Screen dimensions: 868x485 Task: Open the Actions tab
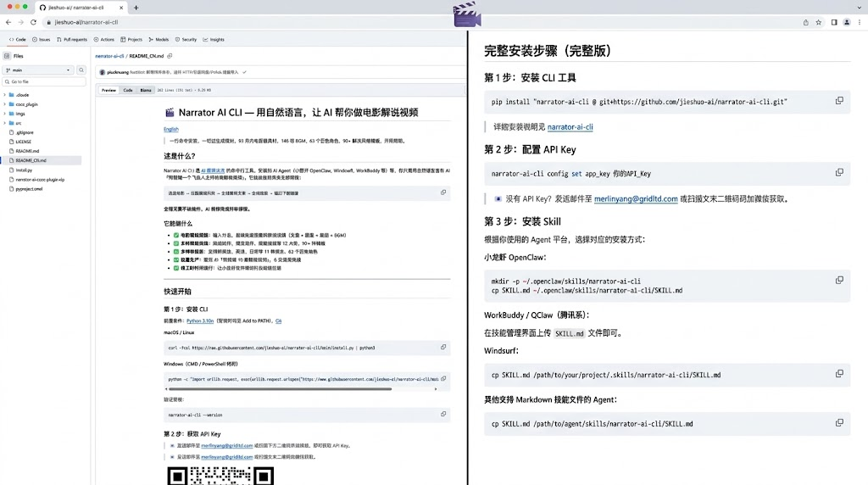point(104,40)
